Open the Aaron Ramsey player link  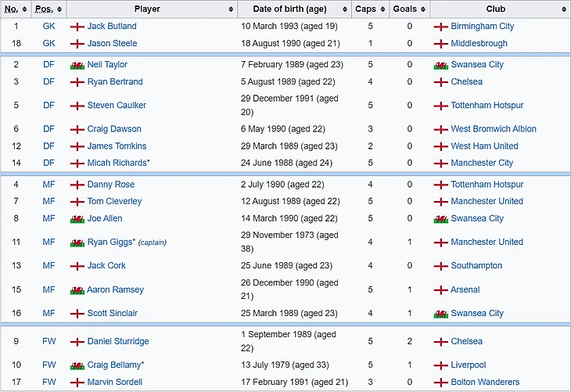116,290
